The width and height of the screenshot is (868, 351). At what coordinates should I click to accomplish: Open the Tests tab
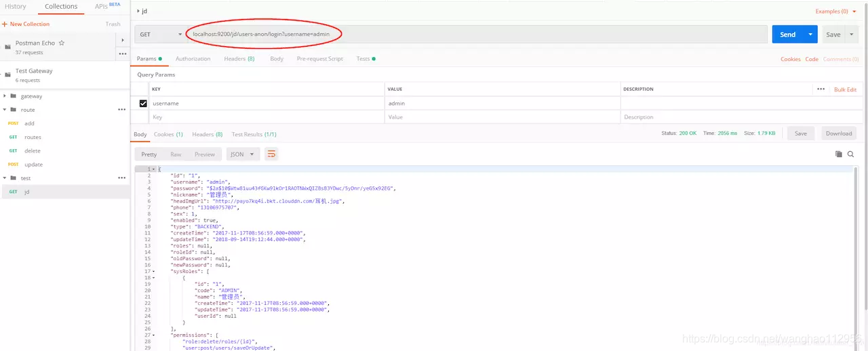pos(366,59)
